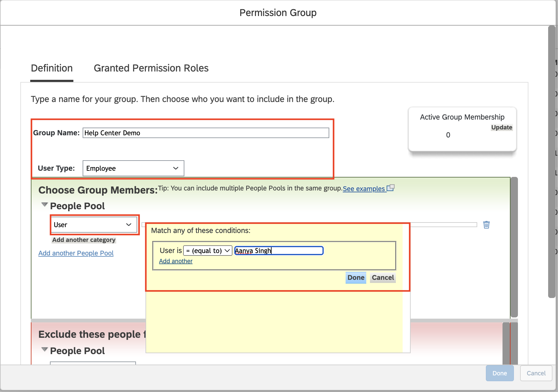
Task: Click the trash icon to delete People Pool
Action: pyautogui.click(x=486, y=225)
